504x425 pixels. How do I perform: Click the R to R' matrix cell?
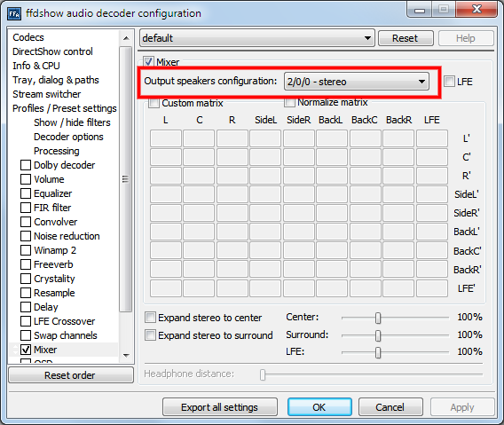[232, 176]
